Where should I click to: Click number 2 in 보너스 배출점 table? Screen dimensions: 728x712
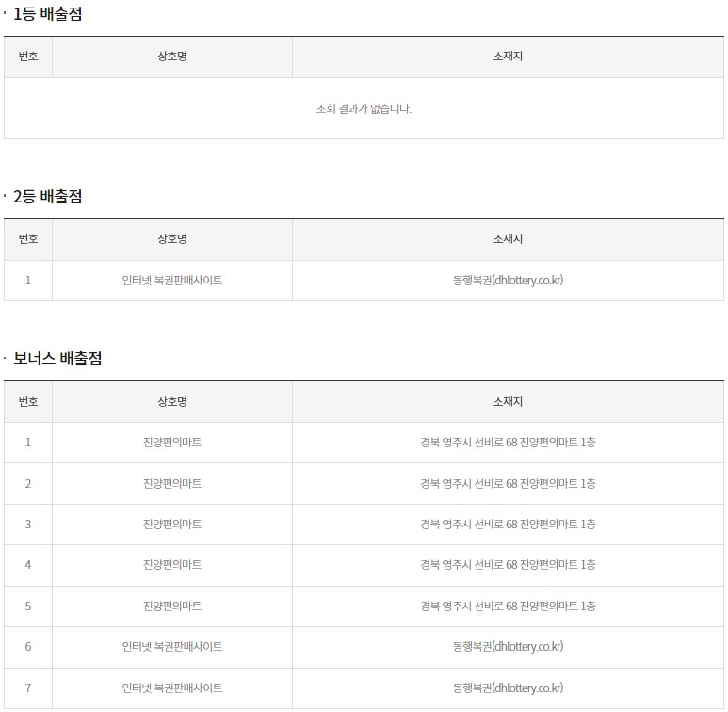tap(28, 484)
